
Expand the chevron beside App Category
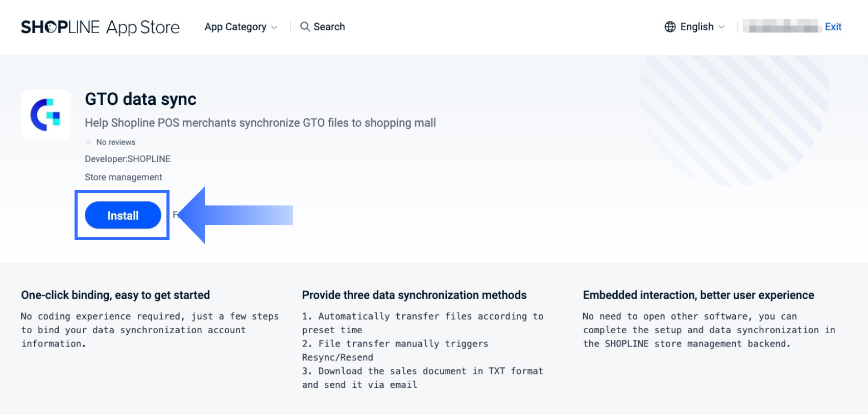pos(275,27)
